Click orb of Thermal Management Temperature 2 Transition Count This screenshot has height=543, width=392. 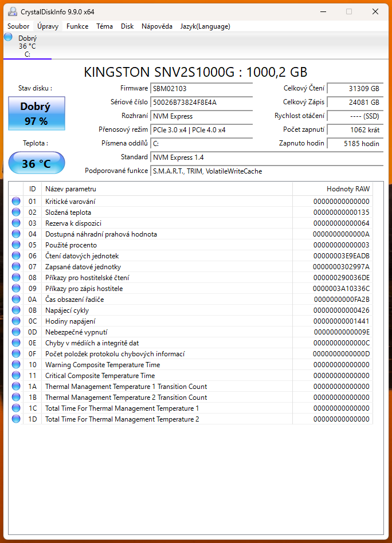click(x=16, y=397)
